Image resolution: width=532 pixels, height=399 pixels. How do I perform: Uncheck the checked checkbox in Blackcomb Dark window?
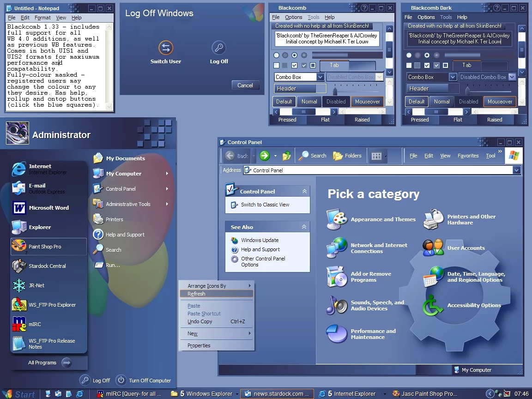(x=427, y=66)
